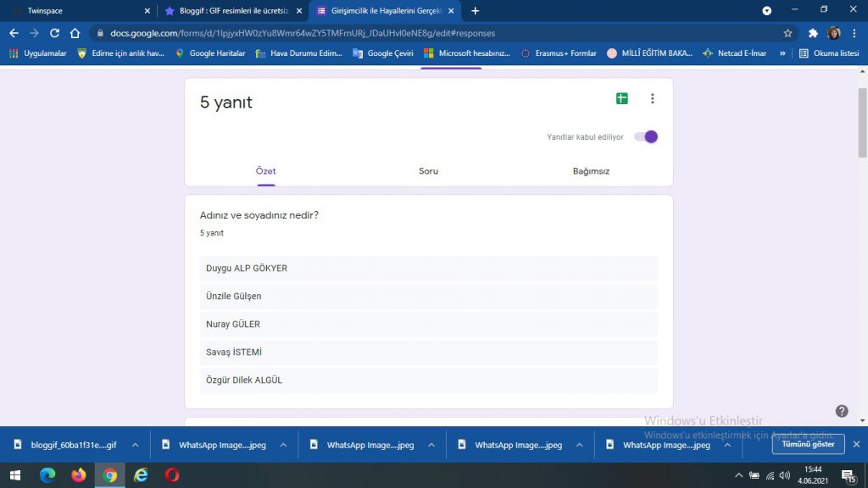
Task: Bookmark the page with the star icon
Action: pyautogui.click(x=788, y=32)
